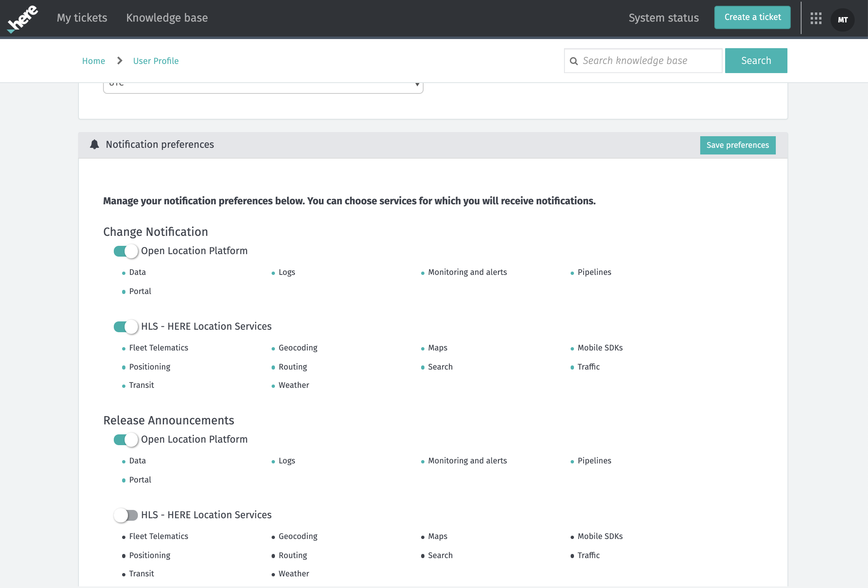Screen dimensions: 868x588
Task: Click Create a ticket button
Action: coord(753,17)
